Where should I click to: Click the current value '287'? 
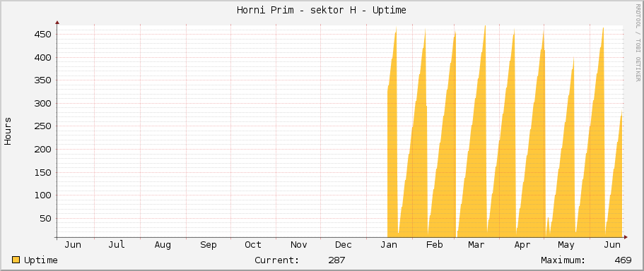point(336,260)
